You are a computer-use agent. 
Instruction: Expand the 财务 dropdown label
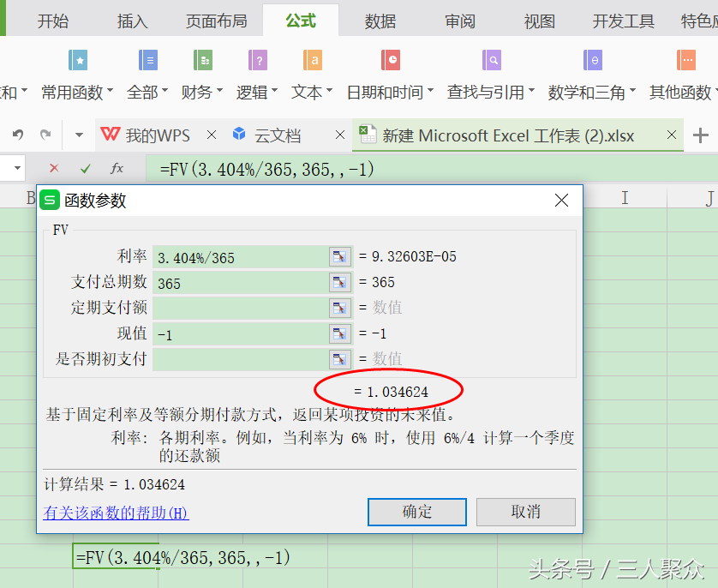tap(202, 93)
